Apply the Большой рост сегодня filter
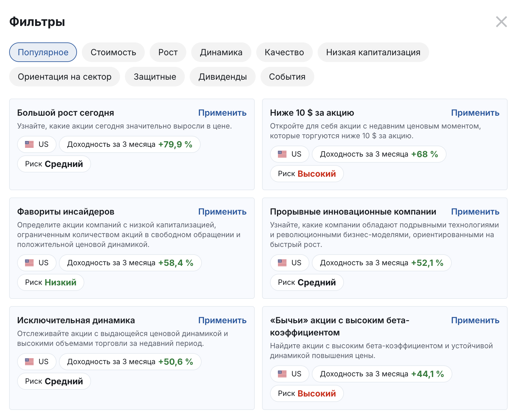518x420 pixels. 222,113
